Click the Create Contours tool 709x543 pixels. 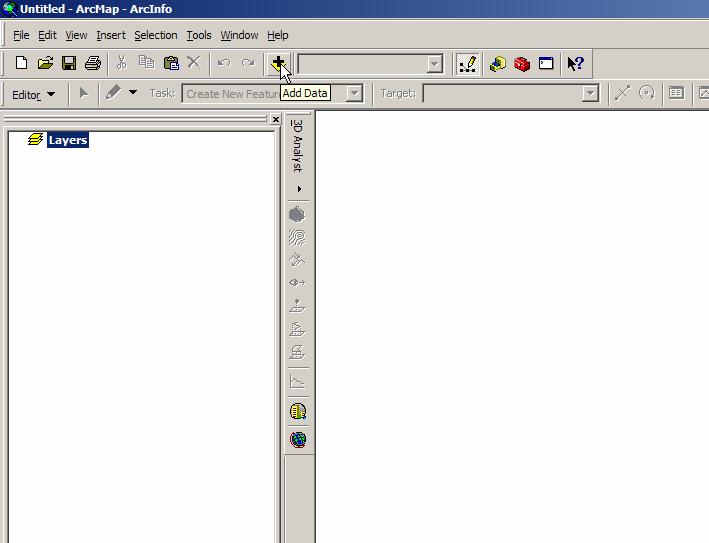[x=297, y=237]
